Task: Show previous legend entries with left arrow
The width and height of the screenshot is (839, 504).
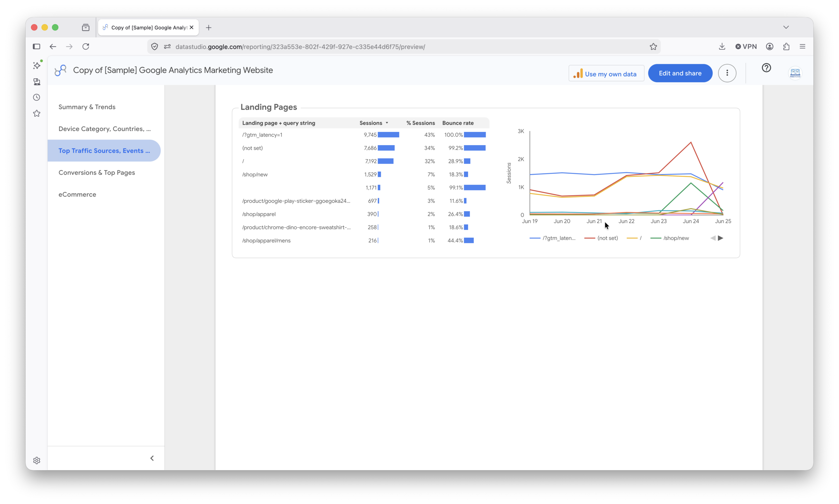Action: (x=712, y=238)
